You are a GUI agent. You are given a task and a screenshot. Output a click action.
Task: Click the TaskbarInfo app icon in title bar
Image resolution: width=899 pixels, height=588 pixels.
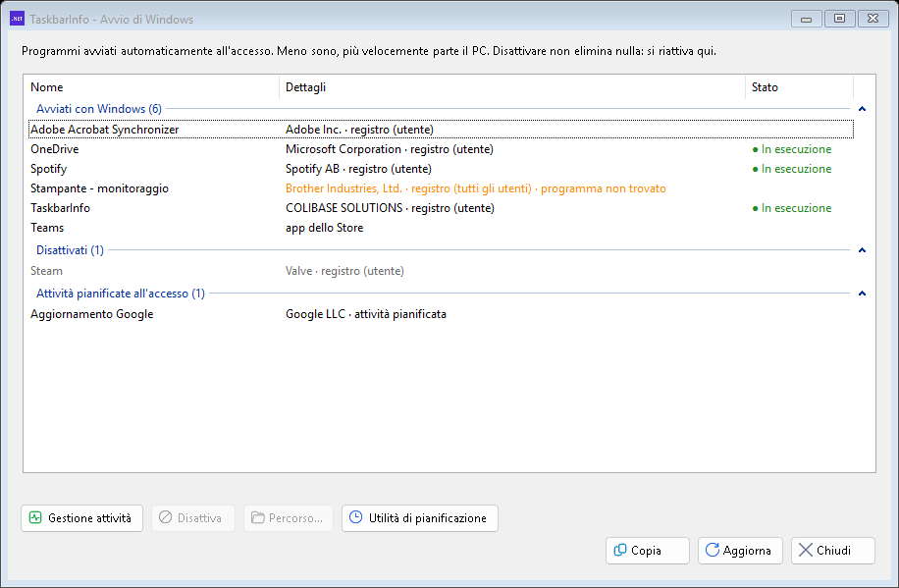tap(18, 19)
